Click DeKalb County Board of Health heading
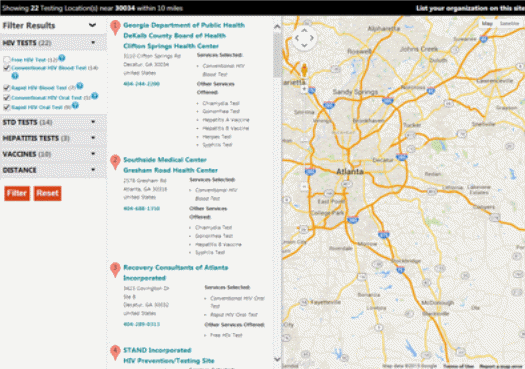The height and width of the screenshot is (369, 525). click(x=174, y=35)
